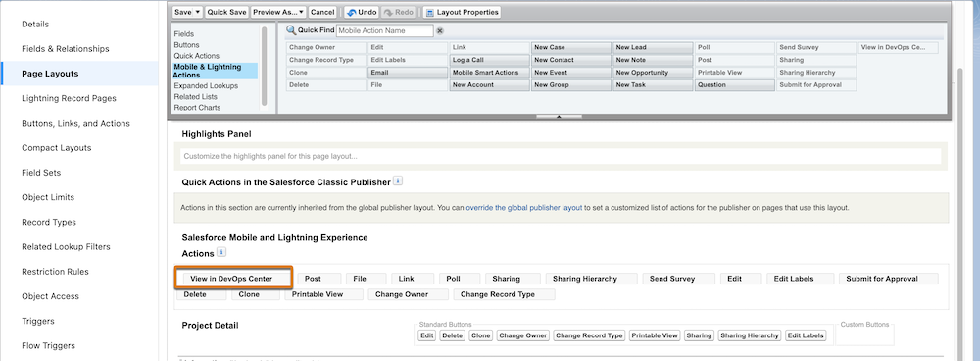980x361 pixels.
Task: Open Page Layouts in the sidebar
Action: (50, 74)
